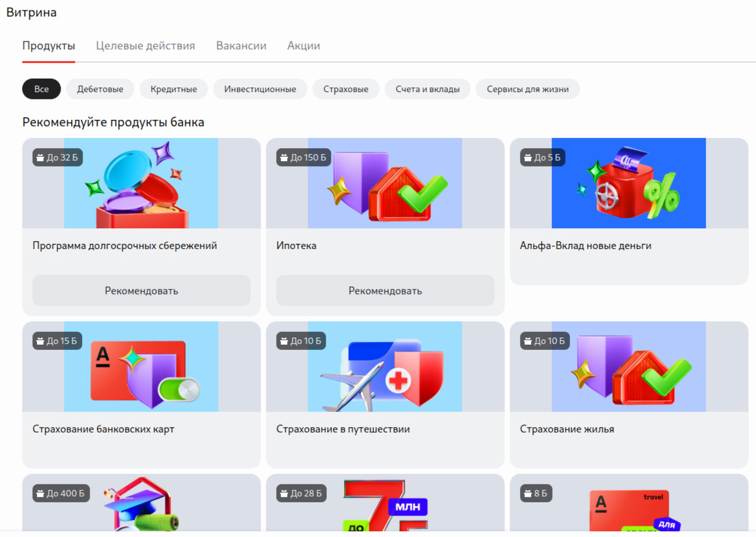Click the Витрина page heading
Screen dimensions: 756x537
click(x=31, y=13)
